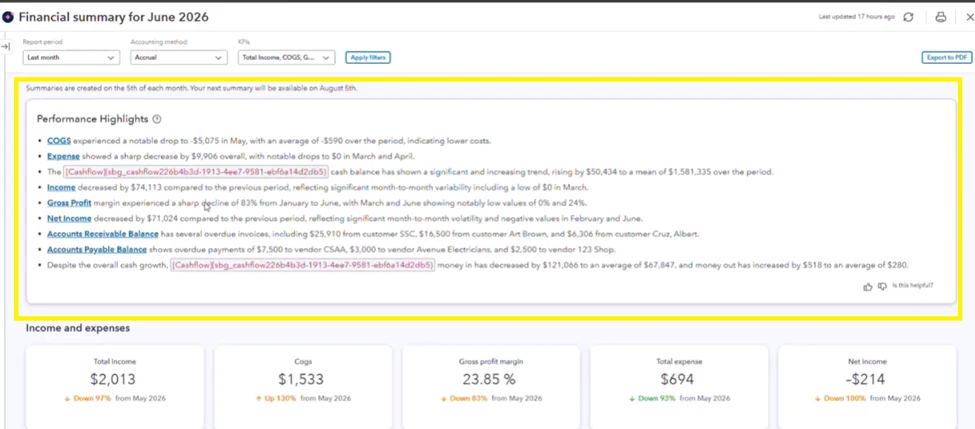This screenshot has height=429, width=975.
Task: Click the Cashflow tag in cash balance line
Action: point(196,172)
